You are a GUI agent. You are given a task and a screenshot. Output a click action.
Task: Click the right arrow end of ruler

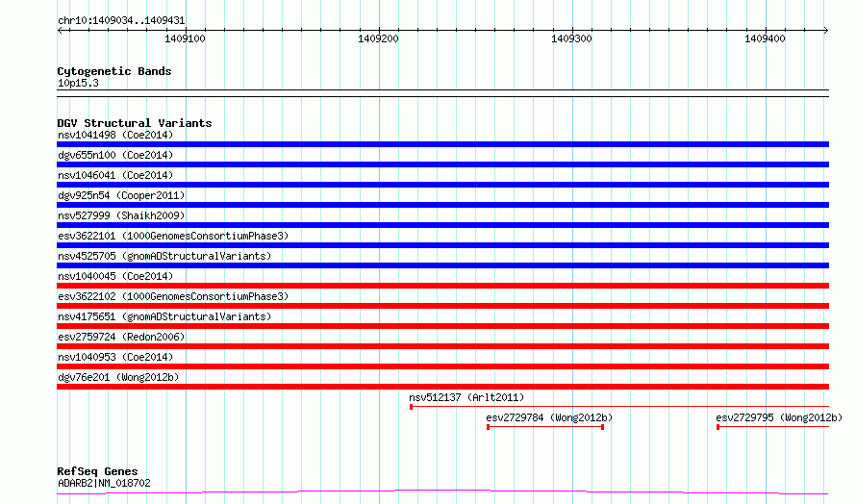[x=825, y=31]
